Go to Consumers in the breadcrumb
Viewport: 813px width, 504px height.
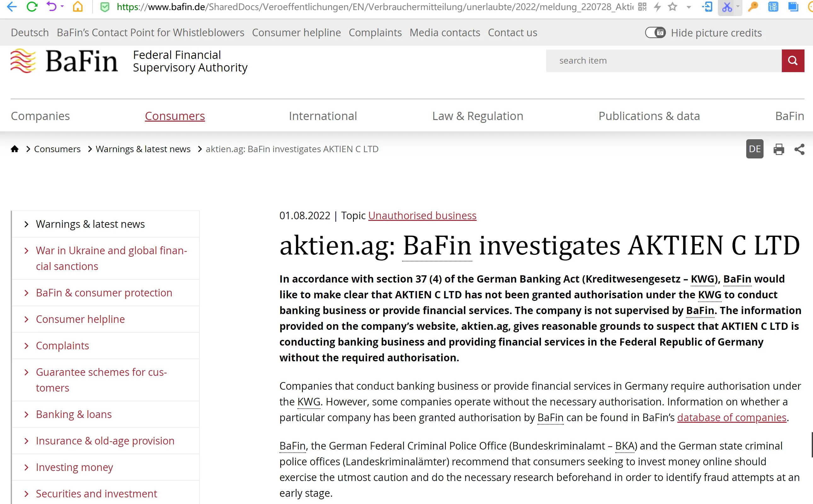coord(57,149)
